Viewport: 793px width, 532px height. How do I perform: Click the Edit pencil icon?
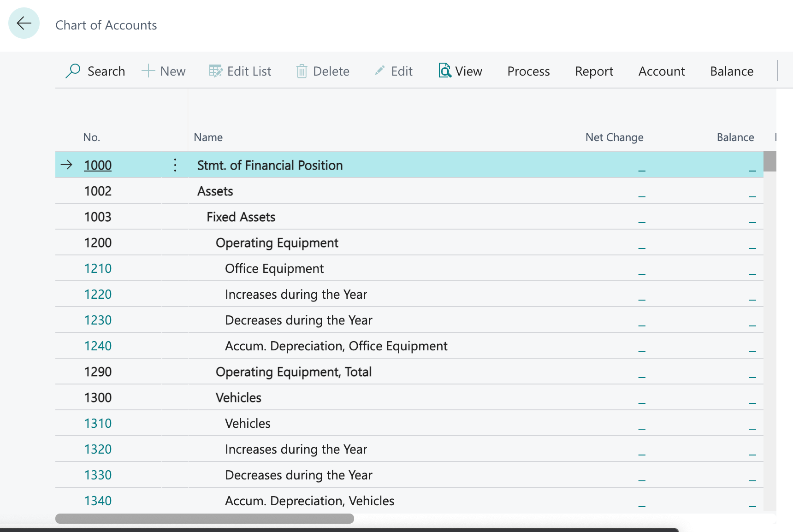tap(379, 71)
